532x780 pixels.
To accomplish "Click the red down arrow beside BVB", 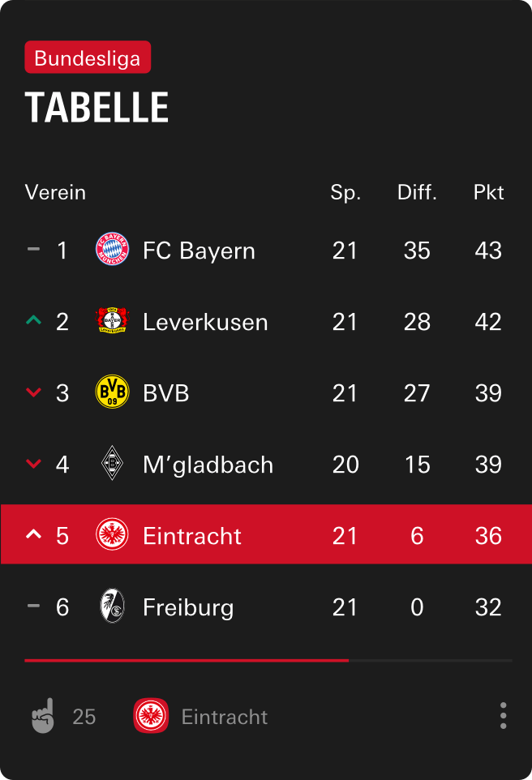I will (x=33, y=393).
